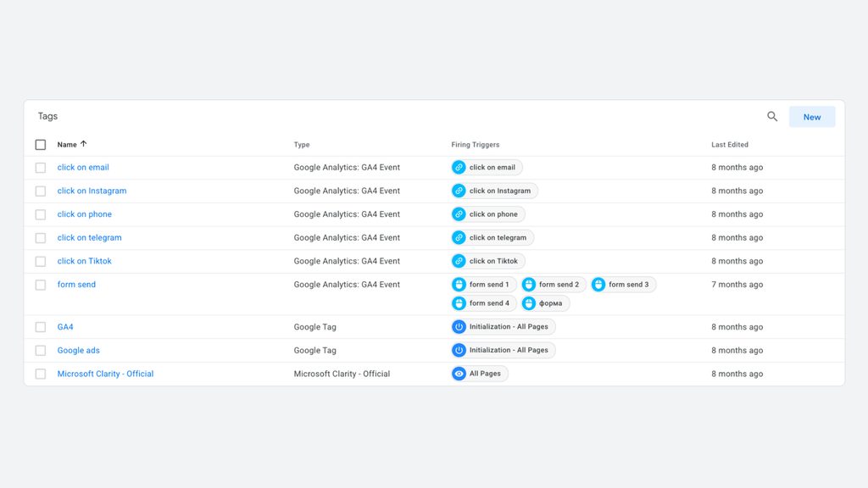Toggle the select-all checkbox in the header

click(41, 144)
